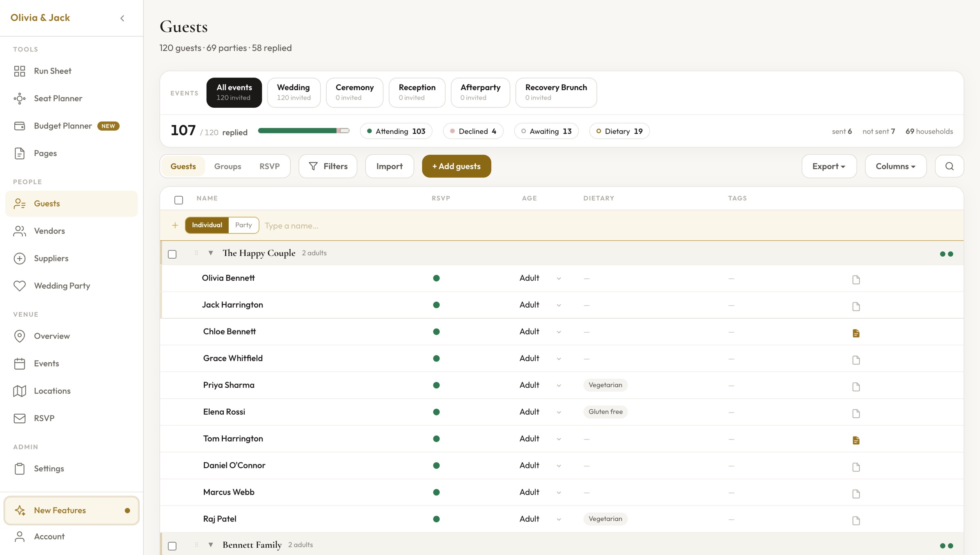Click the replied progress bar
Screen dimensions: 980x555
[303, 131]
